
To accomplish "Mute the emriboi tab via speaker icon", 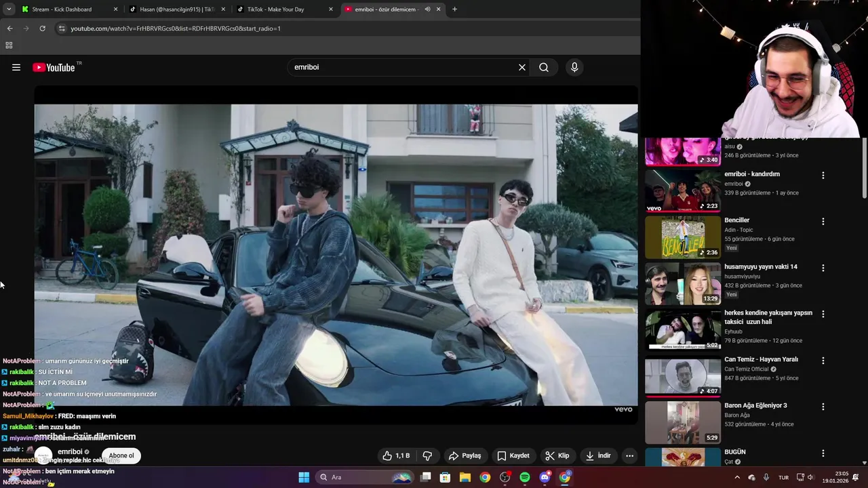I will tap(427, 9).
